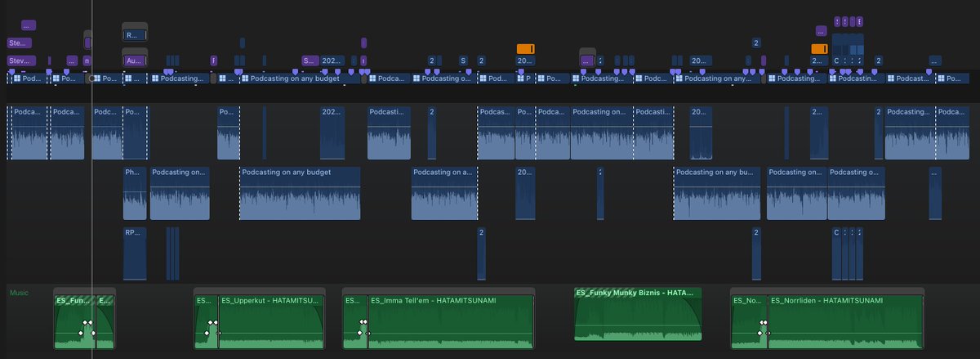Select the purple "..." title above "Ste..."
This screenshot has height=359, width=980.
29,25
